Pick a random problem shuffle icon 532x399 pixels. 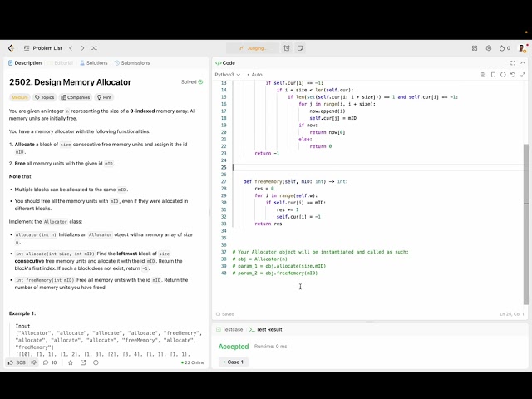[x=94, y=48]
